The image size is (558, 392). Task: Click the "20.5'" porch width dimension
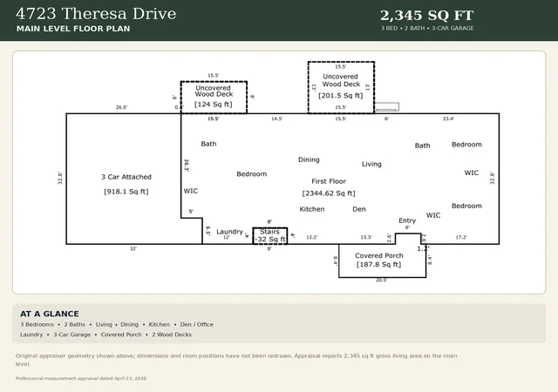381,280
